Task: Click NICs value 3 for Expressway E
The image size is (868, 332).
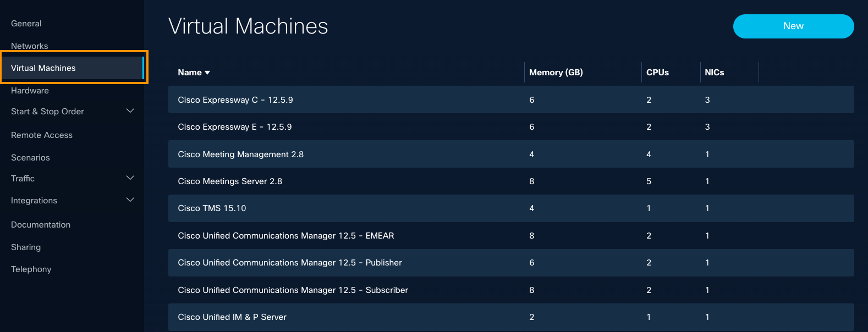Action: (x=707, y=127)
